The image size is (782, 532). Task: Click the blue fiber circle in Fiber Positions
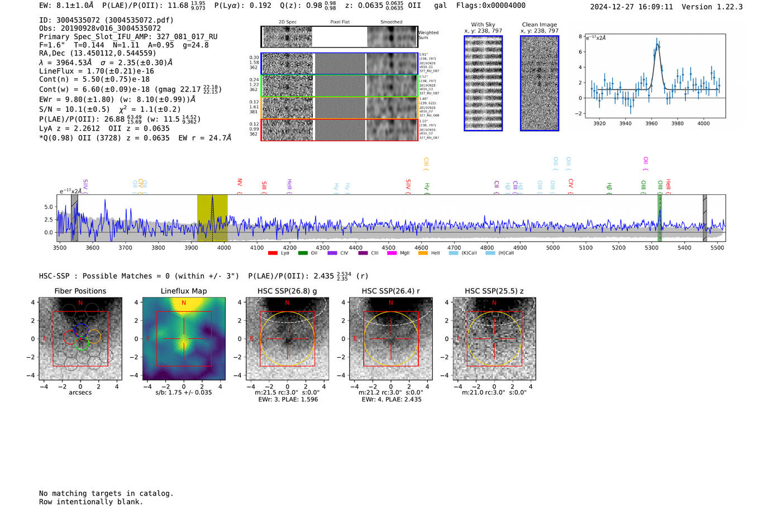[x=82, y=330]
